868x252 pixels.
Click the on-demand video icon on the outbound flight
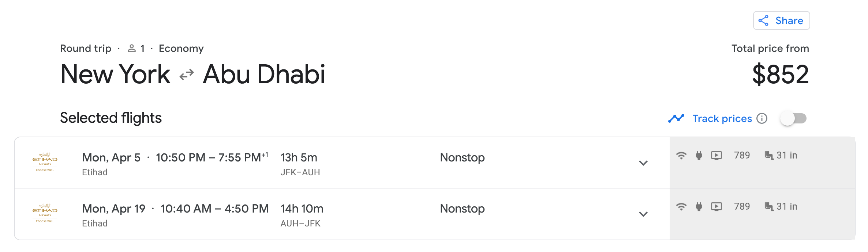coord(717,156)
